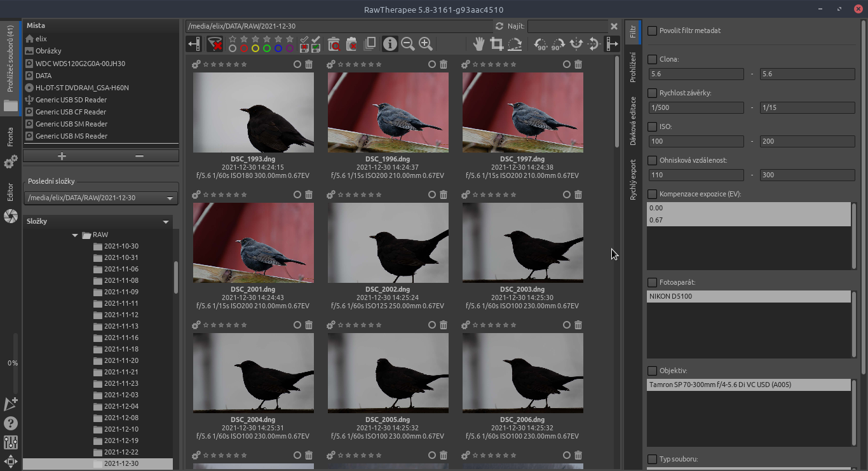Enable Kompenzace expozice (EV) checkbox
This screenshot has width=868, height=471.
coord(652,194)
